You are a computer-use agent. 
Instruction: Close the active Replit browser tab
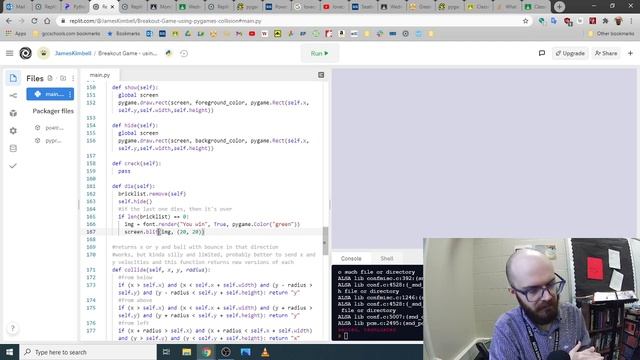[x=112, y=7]
